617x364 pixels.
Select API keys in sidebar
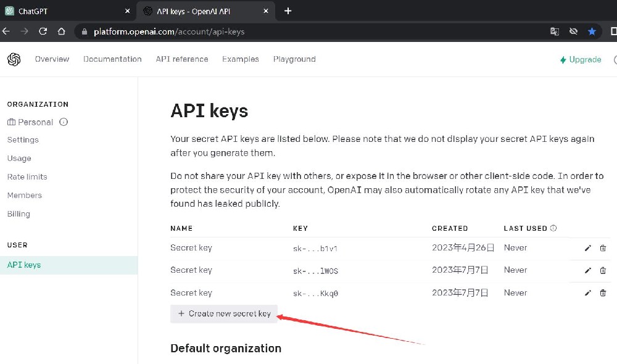click(69, 265)
